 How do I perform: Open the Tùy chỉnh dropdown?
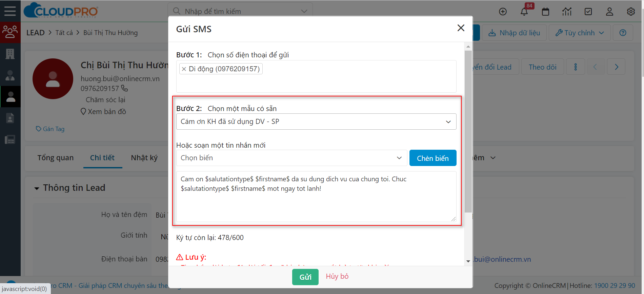pyautogui.click(x=580, y=33)
